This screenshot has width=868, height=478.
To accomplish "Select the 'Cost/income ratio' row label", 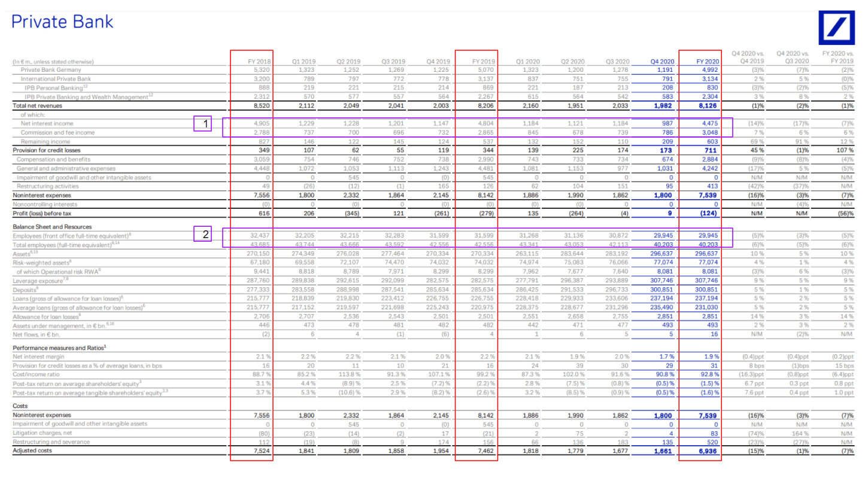I will click(x=36, y=375).
